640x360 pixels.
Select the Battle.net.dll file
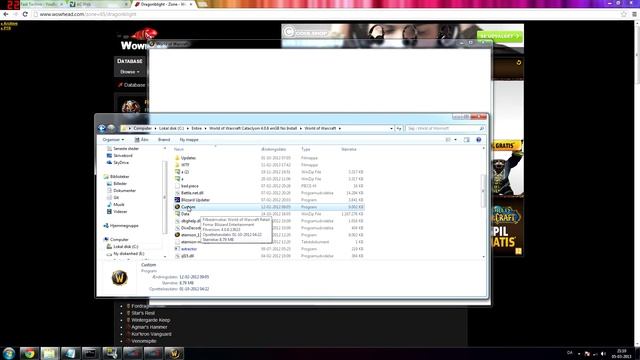tap(192, 193)
